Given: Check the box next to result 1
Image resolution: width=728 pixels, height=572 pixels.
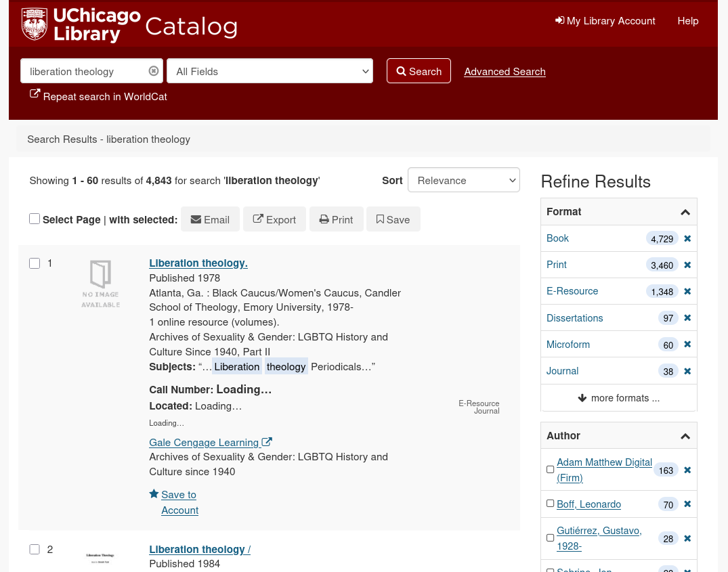Looking at the screenshot, I should (35, 263).
